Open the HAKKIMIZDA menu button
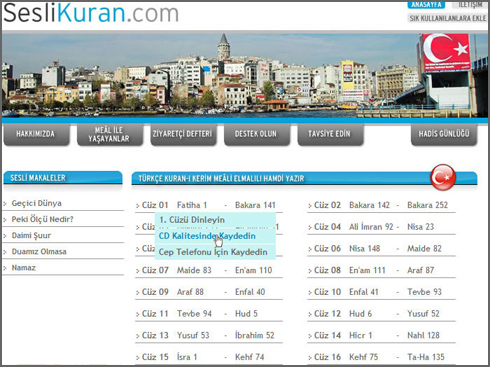This screenshot has width=490, height=367. click(x=36, y=134)
